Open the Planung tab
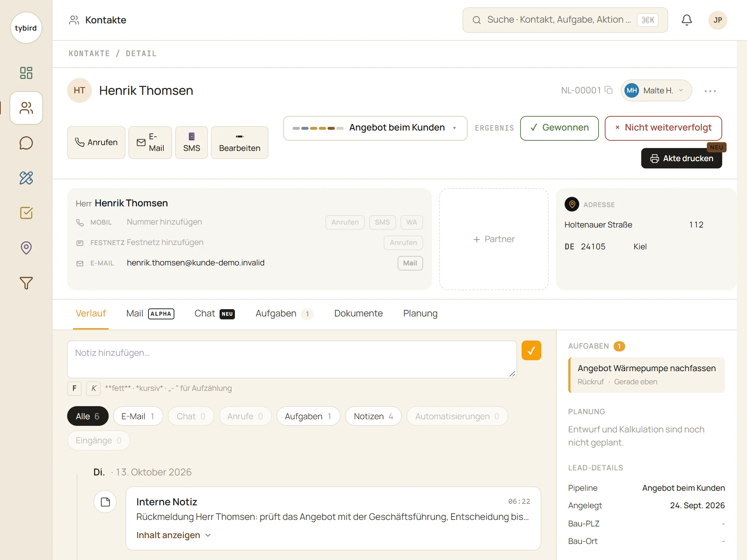 [420, 314]
